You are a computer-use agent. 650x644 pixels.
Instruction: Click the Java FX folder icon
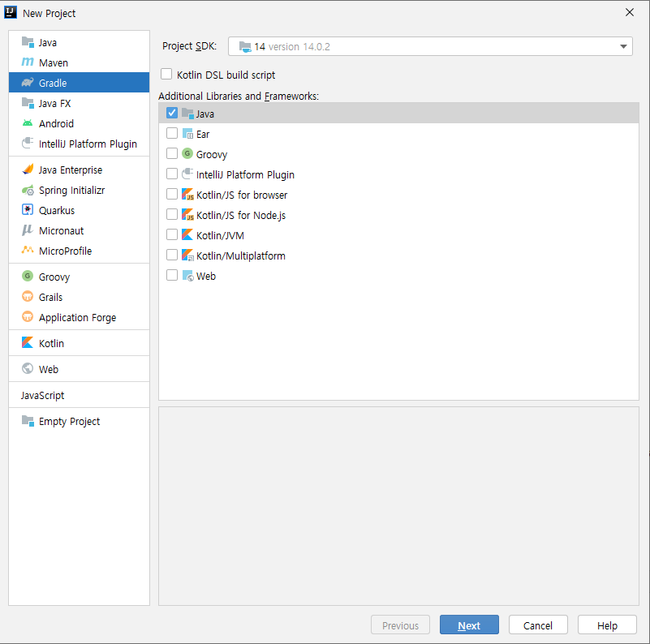(28, 103)
